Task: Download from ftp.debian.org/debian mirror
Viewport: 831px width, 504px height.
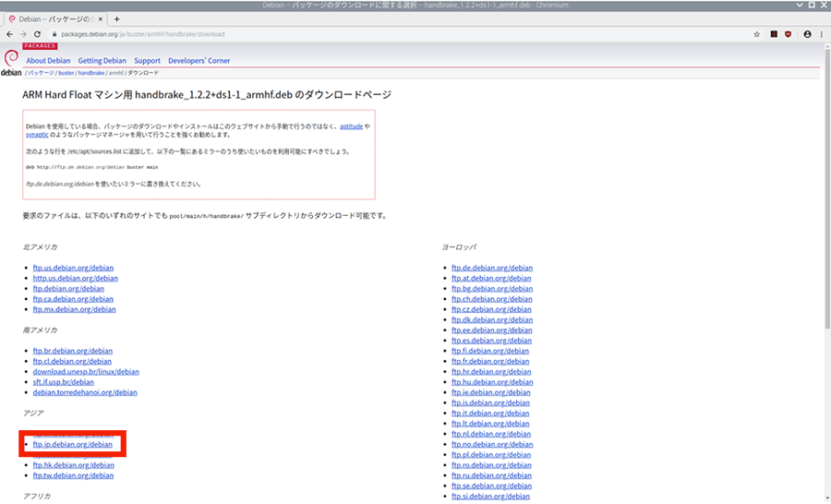Action: tap(68, 288)
